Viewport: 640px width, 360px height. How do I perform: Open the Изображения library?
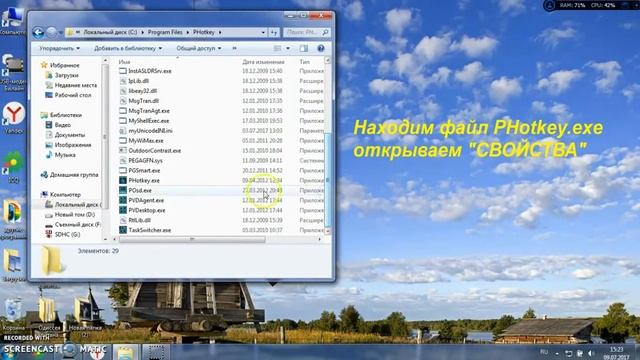(x=69, y=145)
